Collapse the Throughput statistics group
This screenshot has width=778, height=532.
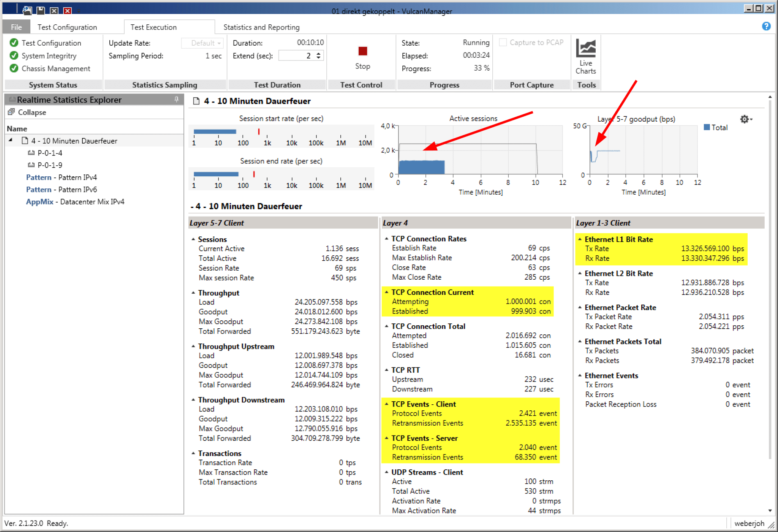[x=193, y=293]
